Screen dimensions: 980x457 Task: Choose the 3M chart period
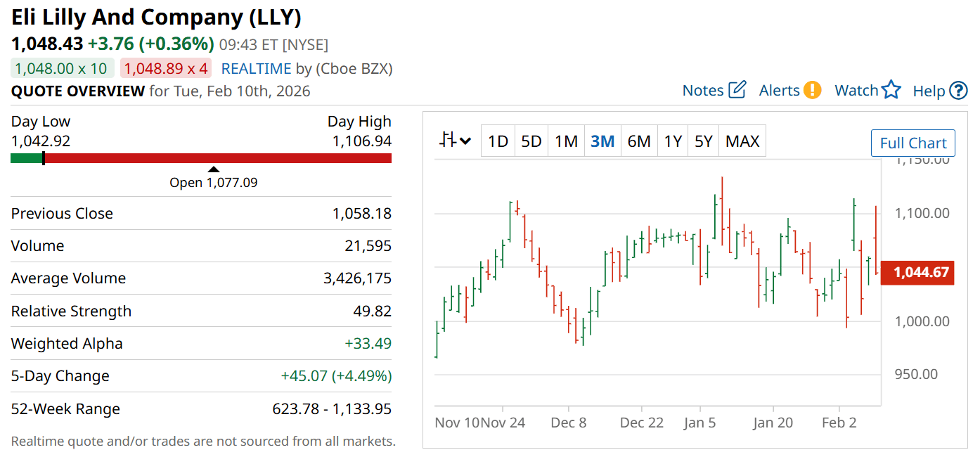602,141
